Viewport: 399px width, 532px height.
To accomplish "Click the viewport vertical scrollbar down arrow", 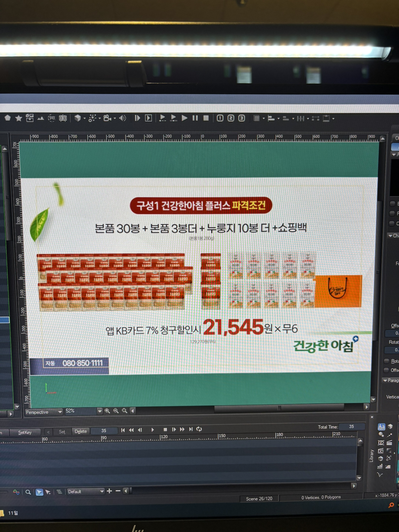I will 373,399.
